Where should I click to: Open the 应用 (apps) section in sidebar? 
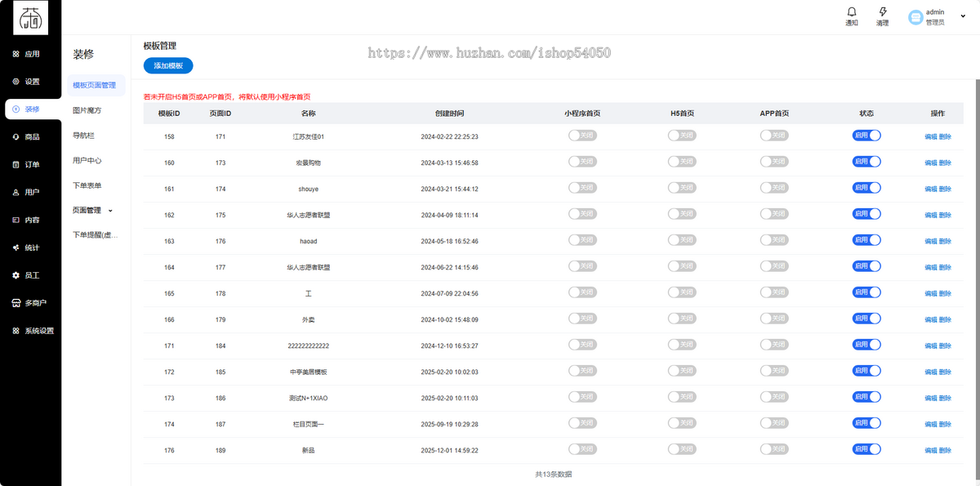[x=31, y=53]
